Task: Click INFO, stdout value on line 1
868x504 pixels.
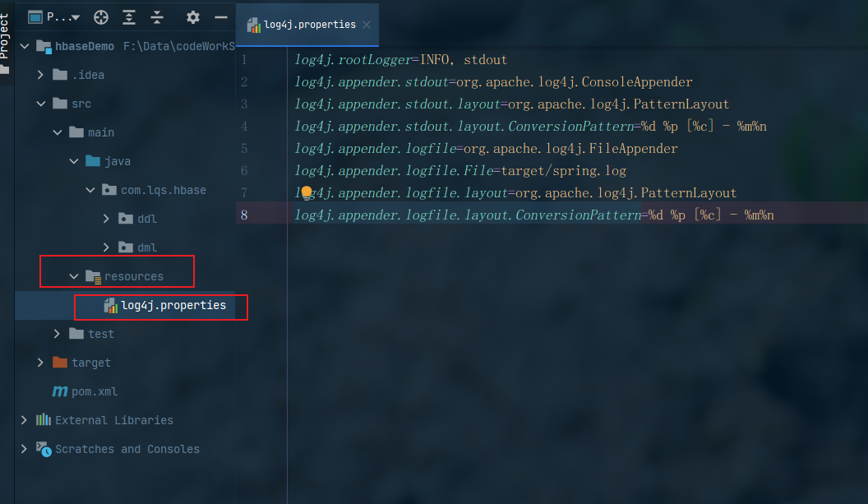Action: pyautogui.click(x=464, y=60)
